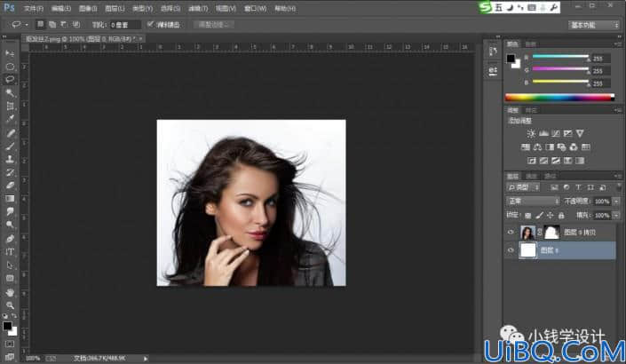
Task: Add a Curves adjustment layer
Action: pyautogui.click(x=555, y=133)
